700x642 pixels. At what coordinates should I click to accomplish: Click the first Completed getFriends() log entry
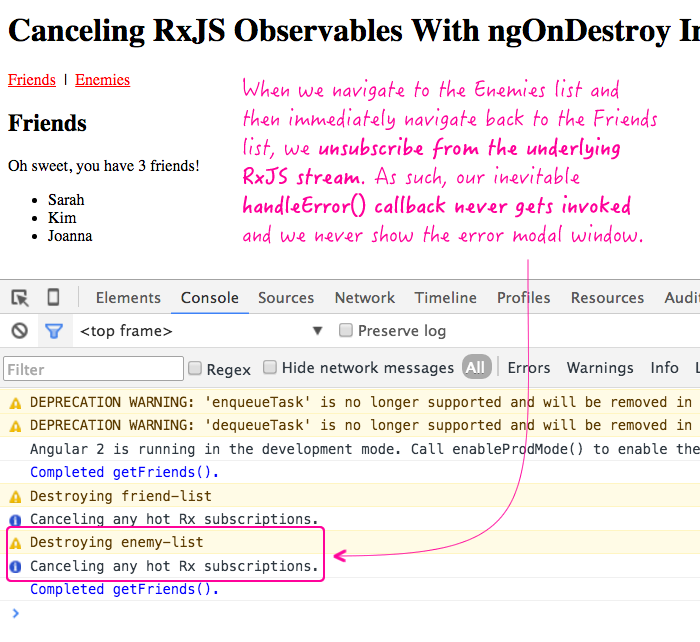(125, 472)
